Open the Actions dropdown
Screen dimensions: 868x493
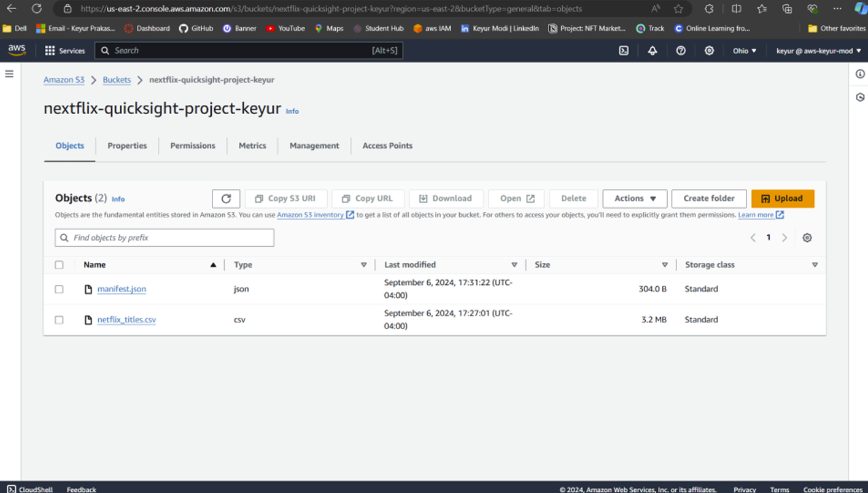(635, 198)
